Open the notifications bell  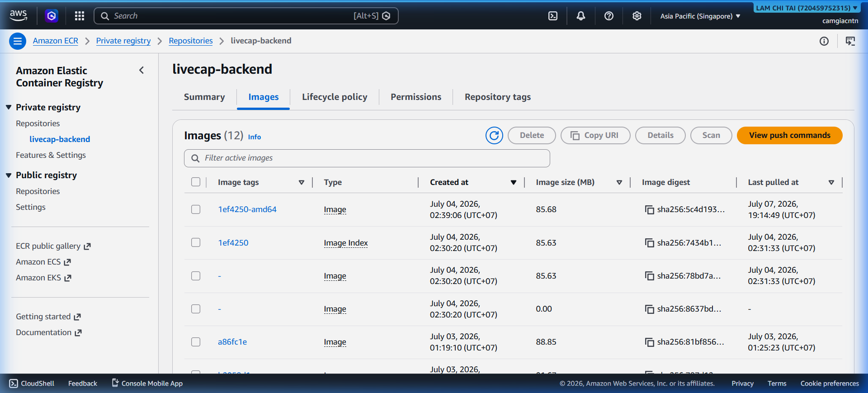point(580,16)
